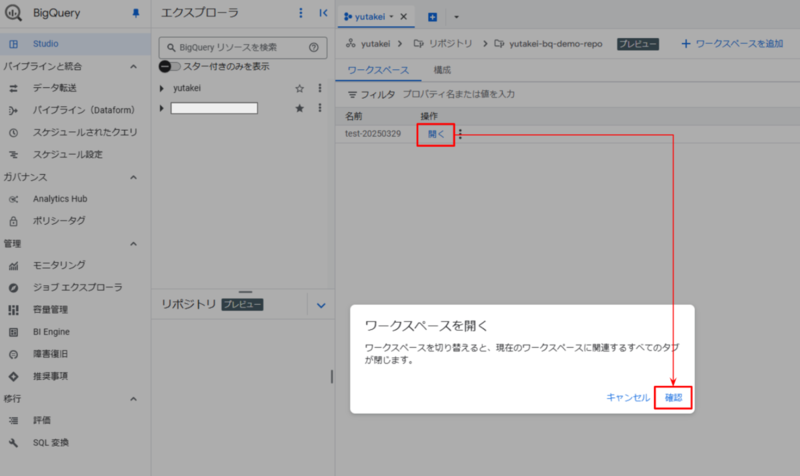Click the ポリシータグ lock icon

pos(13,221)
